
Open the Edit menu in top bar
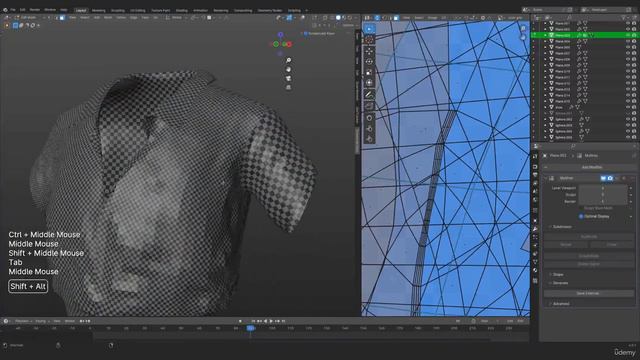pyautogui.click(x=22, y=10)
